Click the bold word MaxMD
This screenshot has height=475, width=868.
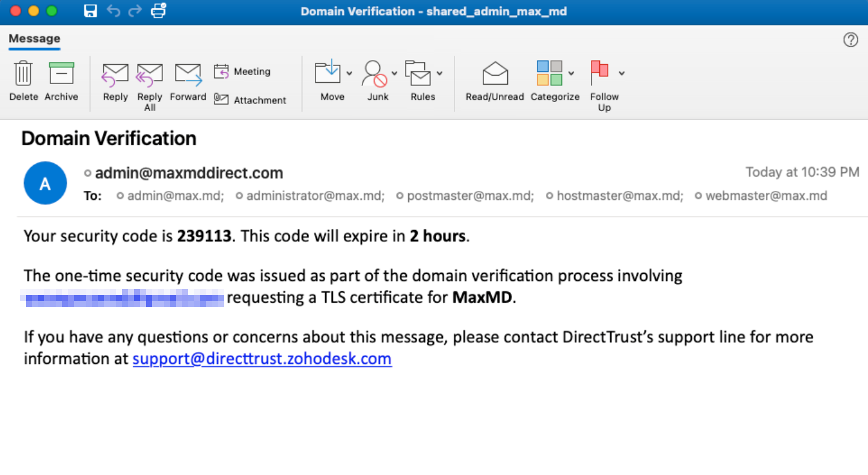click(483, 297)
